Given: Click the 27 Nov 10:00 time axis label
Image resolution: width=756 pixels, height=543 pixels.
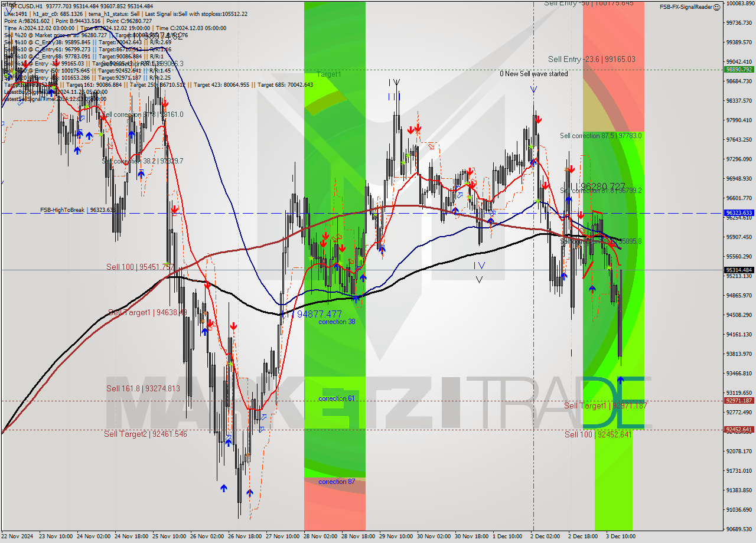Looking at the screenshot, I should click(283, 537).
